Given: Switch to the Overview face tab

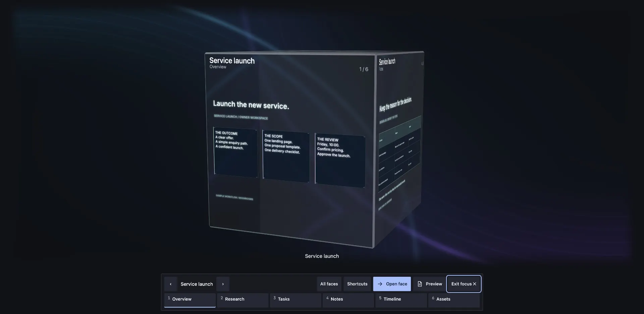Looking at the screenshot, I should (190, 300).
